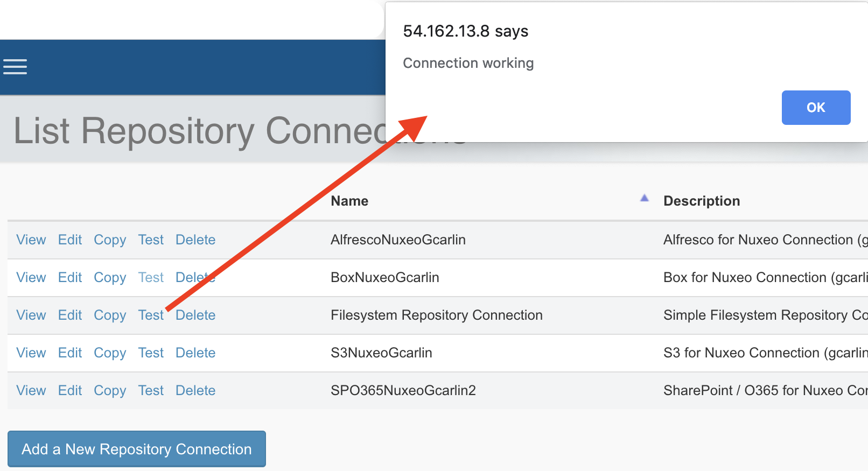Image resolution: width=868 pixels, height=471 pixels.
Task: Edit SPO365NuxeoGcarlin2 connection
Action: coord(70,390)
